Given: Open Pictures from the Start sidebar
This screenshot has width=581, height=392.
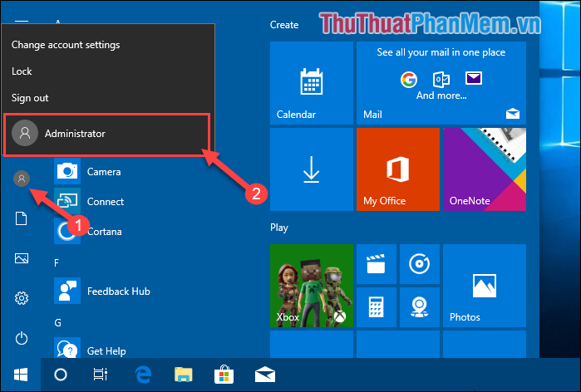Looking at the screenshot, I should click(x=22, y=258).
